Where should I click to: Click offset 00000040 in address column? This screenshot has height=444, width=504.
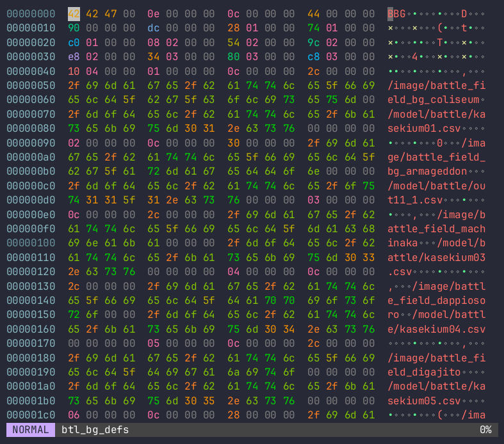pyautogui.click(x=31, y=71)
